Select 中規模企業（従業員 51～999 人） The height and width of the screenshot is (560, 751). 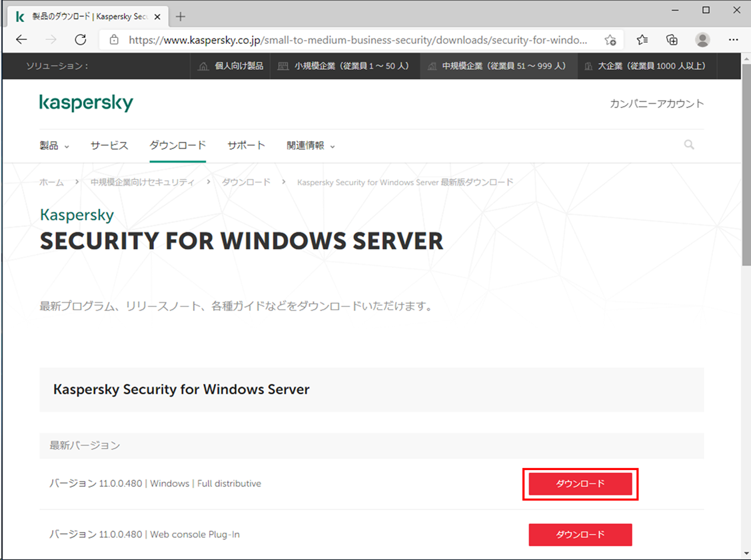(x=498, y=66)
